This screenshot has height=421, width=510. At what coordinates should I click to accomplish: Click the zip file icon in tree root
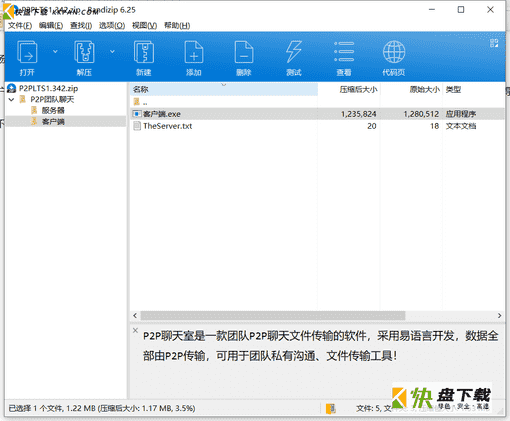pyautogui.click(x=12, y=88)
